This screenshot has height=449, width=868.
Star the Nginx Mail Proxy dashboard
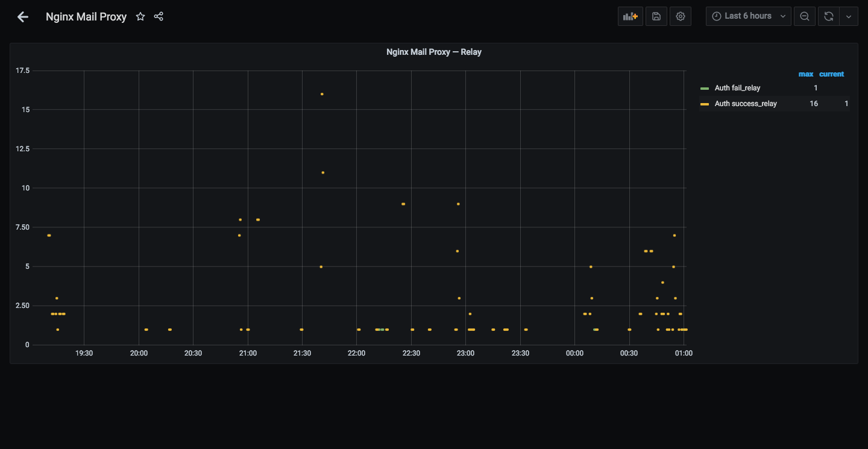coord(140,17)
